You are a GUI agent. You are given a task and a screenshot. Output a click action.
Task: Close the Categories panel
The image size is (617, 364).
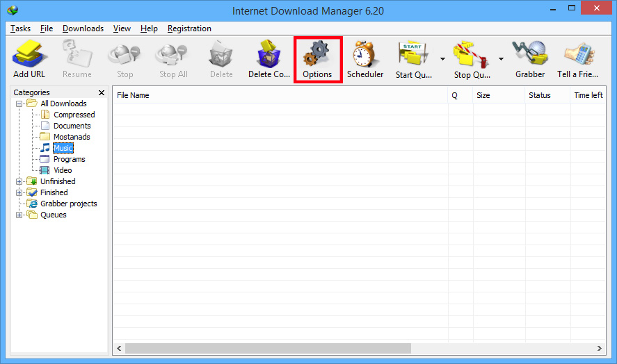[102, 93]
